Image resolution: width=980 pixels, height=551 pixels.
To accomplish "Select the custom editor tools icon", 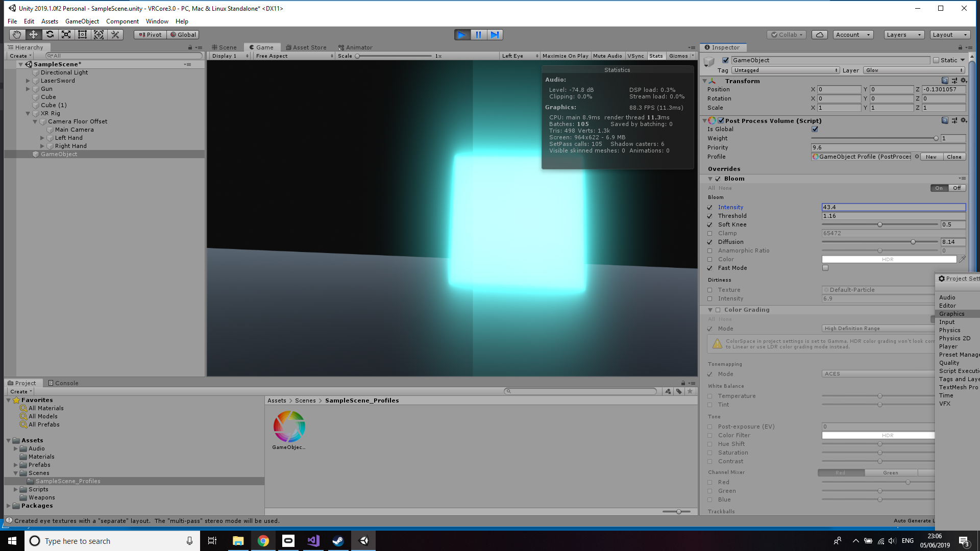I will click(x=115, y=35).
